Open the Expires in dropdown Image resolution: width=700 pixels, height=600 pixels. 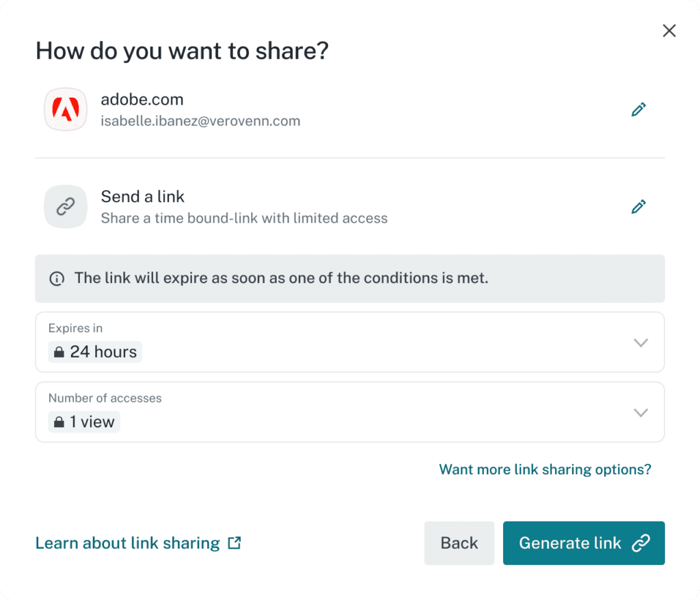641,342
